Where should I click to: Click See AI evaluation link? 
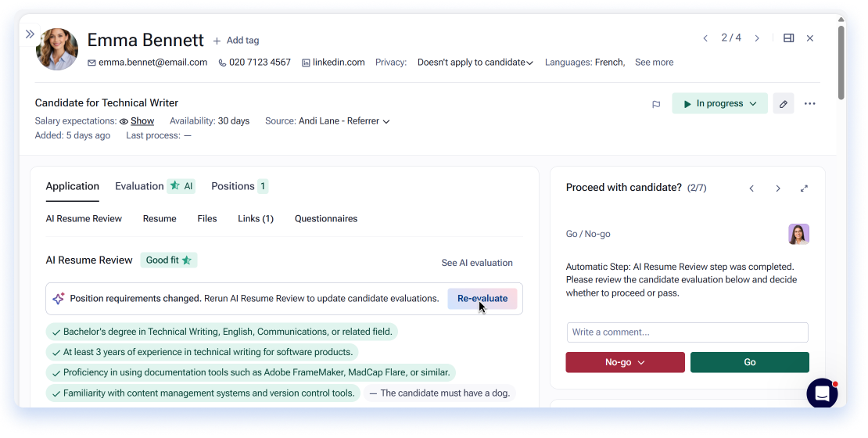(477, 263)
